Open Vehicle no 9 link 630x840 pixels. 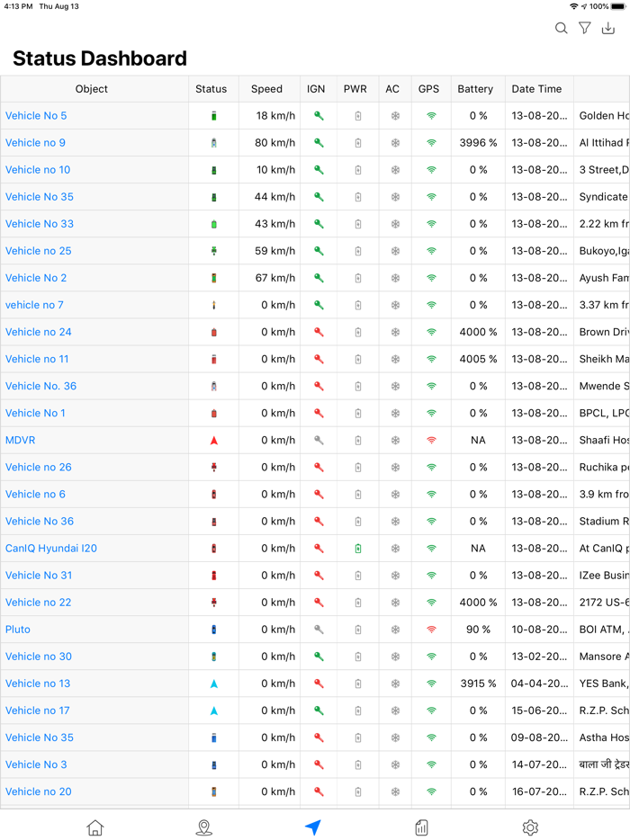[35, 142]
